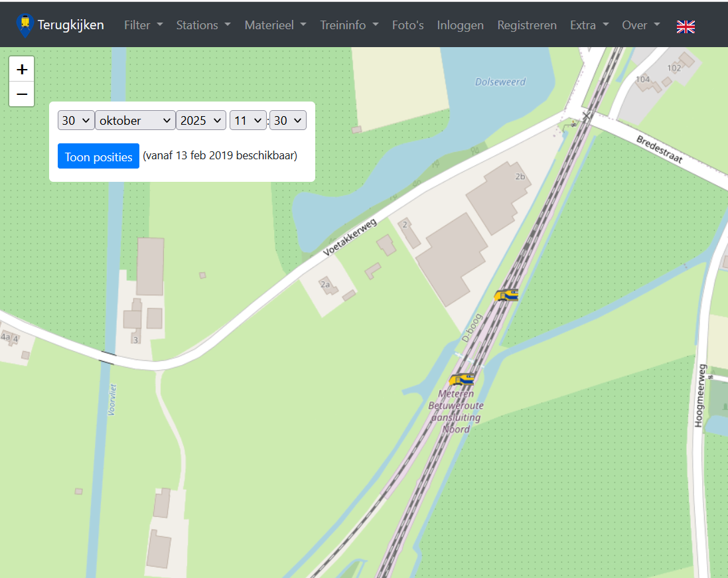
Task: Expand the Stations menu
Action: pos(203,25)
